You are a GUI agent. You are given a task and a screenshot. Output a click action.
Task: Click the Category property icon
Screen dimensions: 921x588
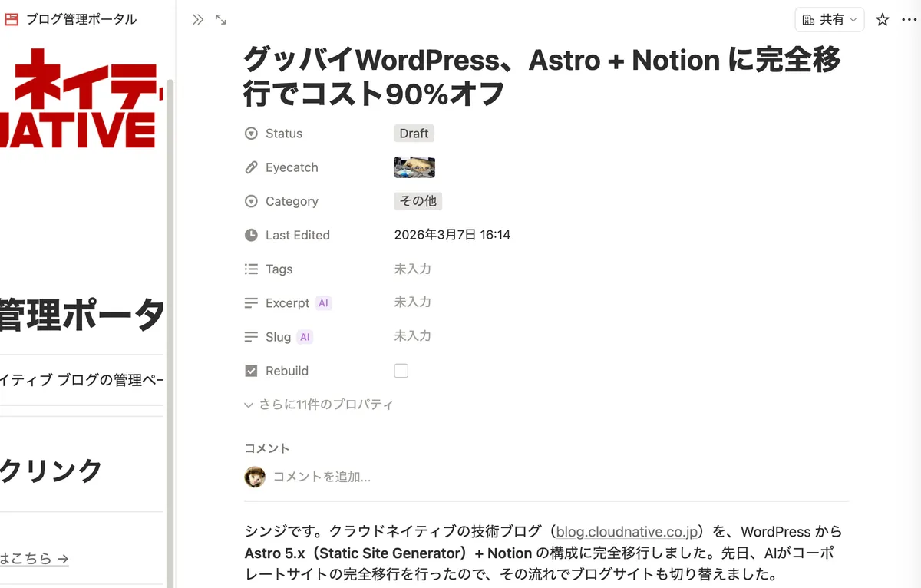pyautogui.click(x=251, y=201)
